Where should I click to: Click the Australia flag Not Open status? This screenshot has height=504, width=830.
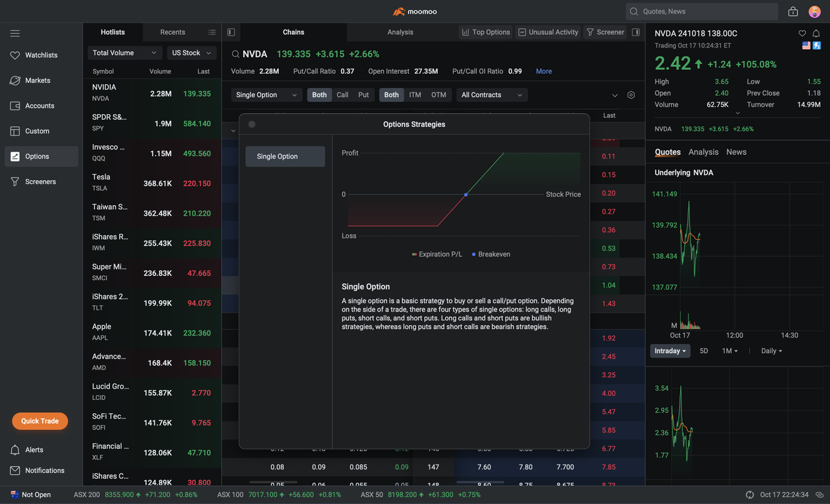click(x=30, y=495)
